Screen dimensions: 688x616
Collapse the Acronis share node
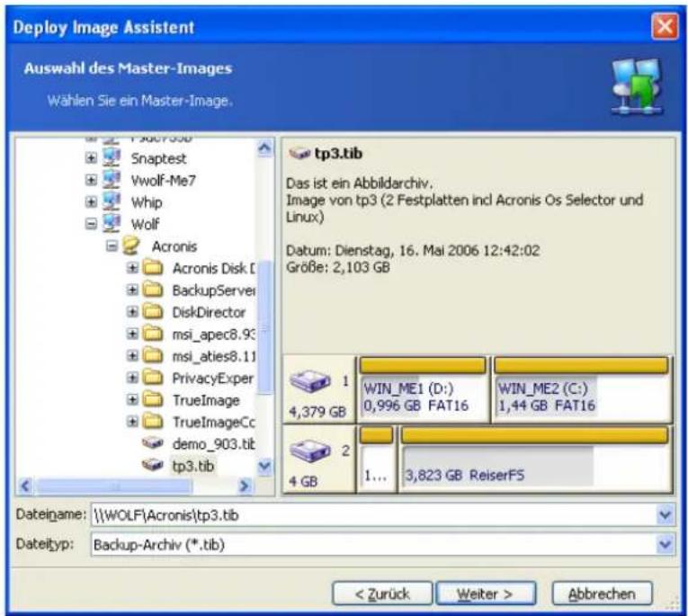112,246
